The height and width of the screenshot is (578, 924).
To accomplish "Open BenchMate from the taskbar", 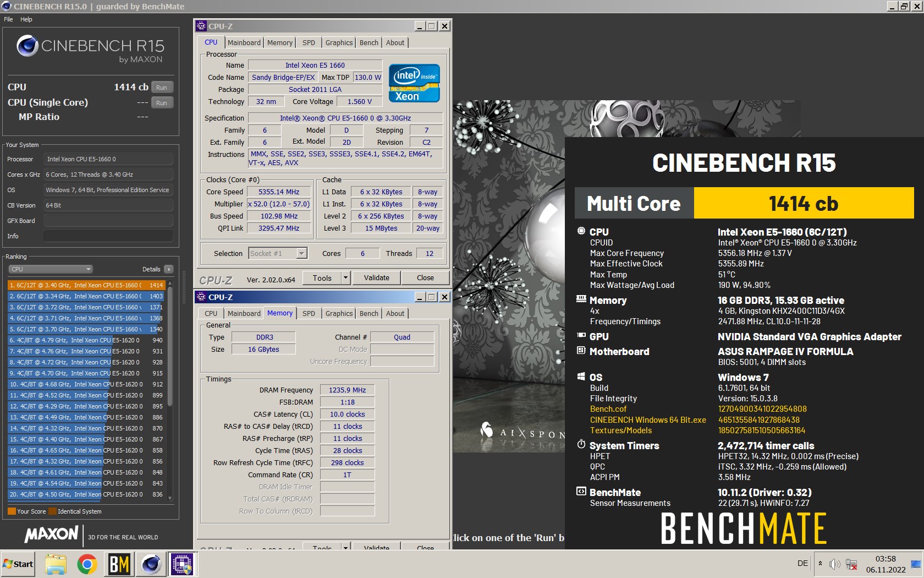I will [x=119, y=564].
